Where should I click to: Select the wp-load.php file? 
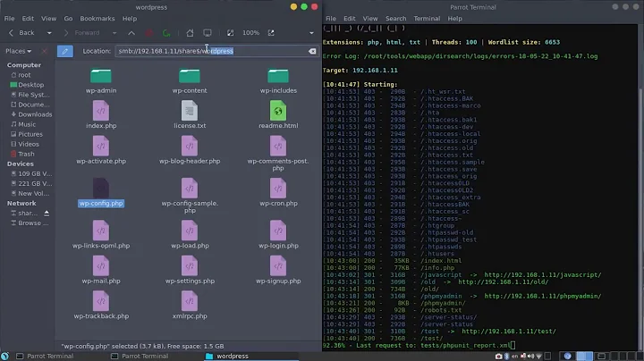(x=190, y=235)
